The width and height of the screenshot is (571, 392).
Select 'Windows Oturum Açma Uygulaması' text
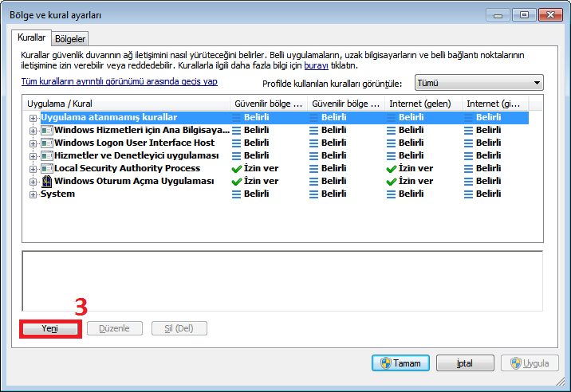pyautogui.click(x=134, y=181)
